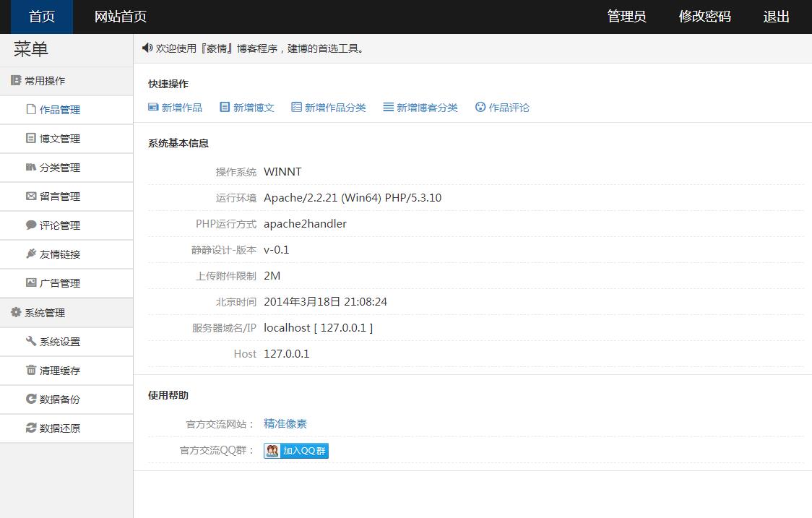Image resolution: width=812 pixels, height=518 pixels.
Task: Click the books icon next to 分类管理
Action: click(31, 167)
